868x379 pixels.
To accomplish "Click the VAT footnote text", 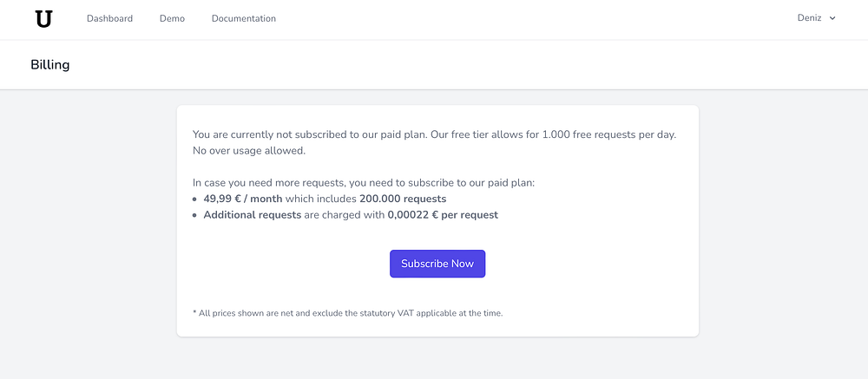I will tap(347, 313).
